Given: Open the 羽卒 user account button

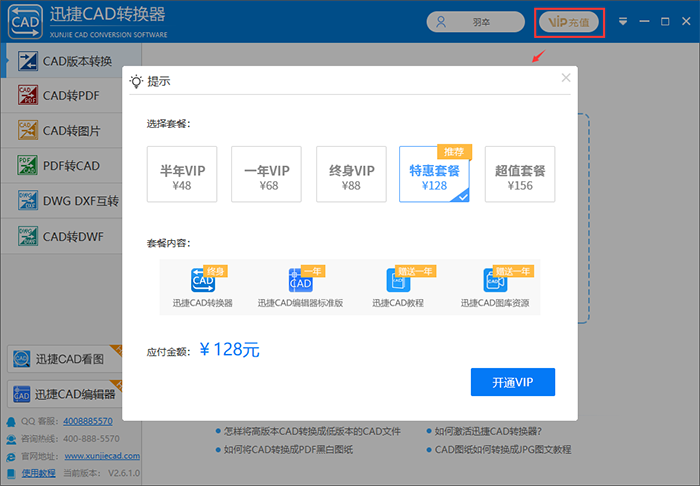Looking at the screenshot, I should click(x=475, y=22).
